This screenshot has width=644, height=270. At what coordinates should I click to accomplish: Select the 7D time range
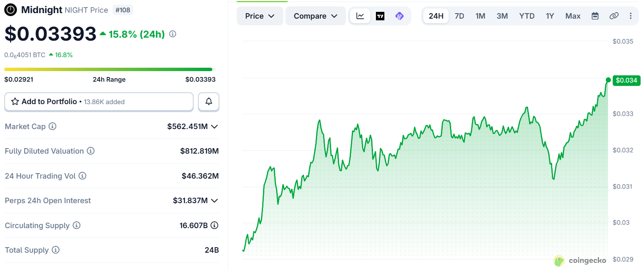(x=459, y=16)
